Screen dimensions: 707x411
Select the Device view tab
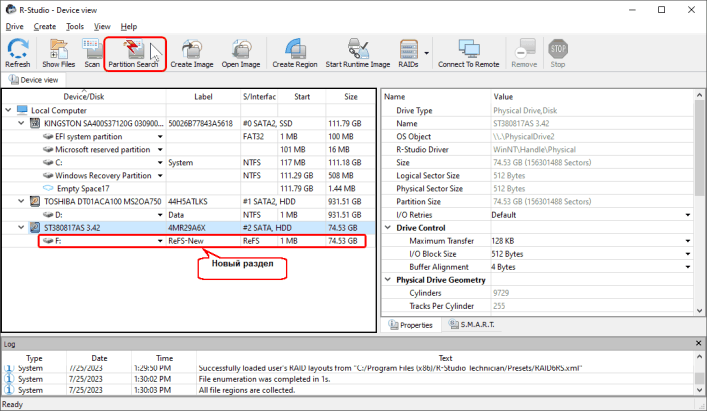click(x=34, y=80)
